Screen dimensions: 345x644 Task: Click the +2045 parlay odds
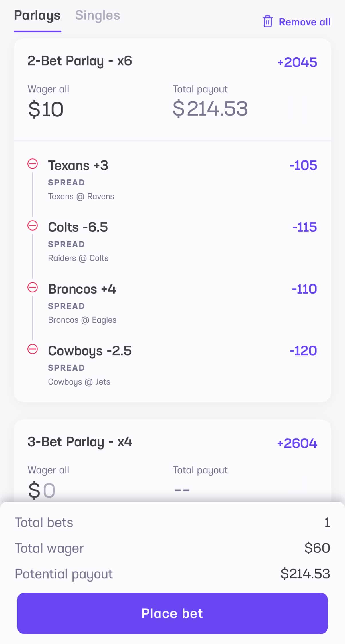(x=297, y=62)
